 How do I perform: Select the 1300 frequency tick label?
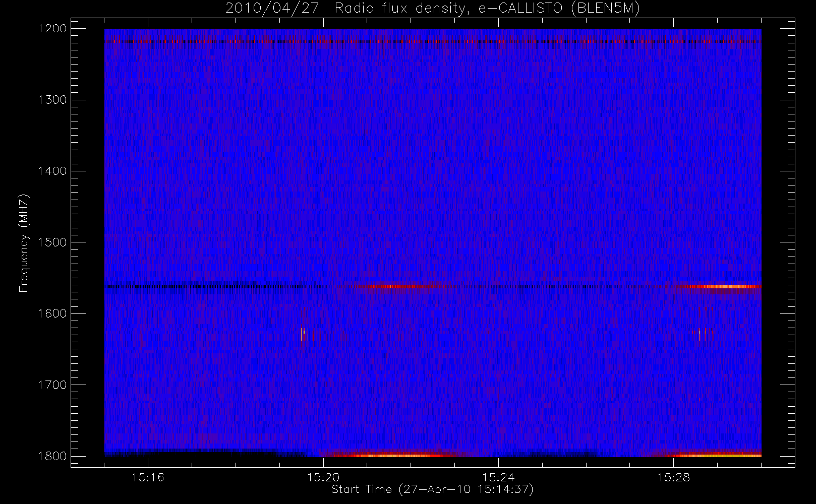point(52,100)
